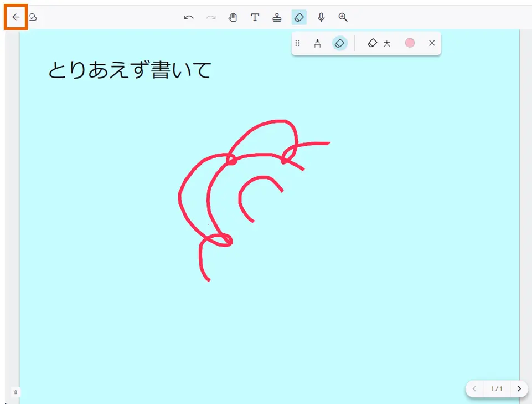Image resolution: width=532 pixels, height=404 pixels.
Task: Select the Text tool
Action: (255, 17)
